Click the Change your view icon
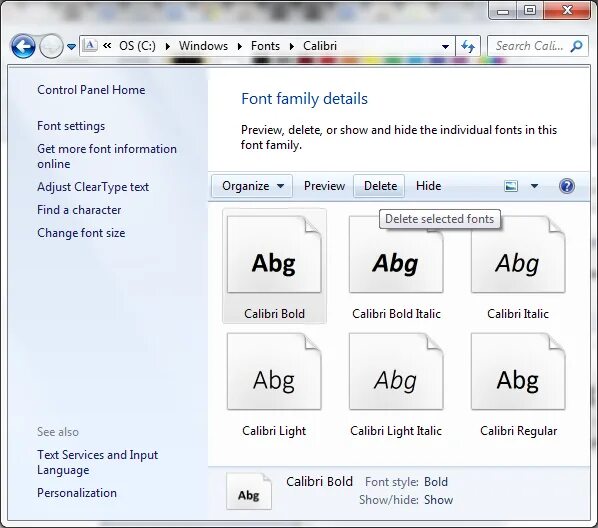598x528 pixels. pyautogui.click(x=511, y=186)
